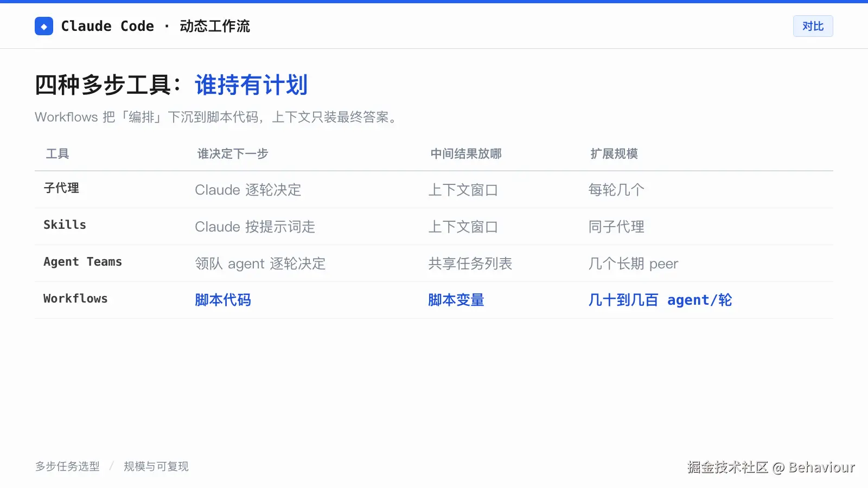The height and width of the screenshot is (488, 868).
Task: Select the Skills row label
Action: click(65, 225)
